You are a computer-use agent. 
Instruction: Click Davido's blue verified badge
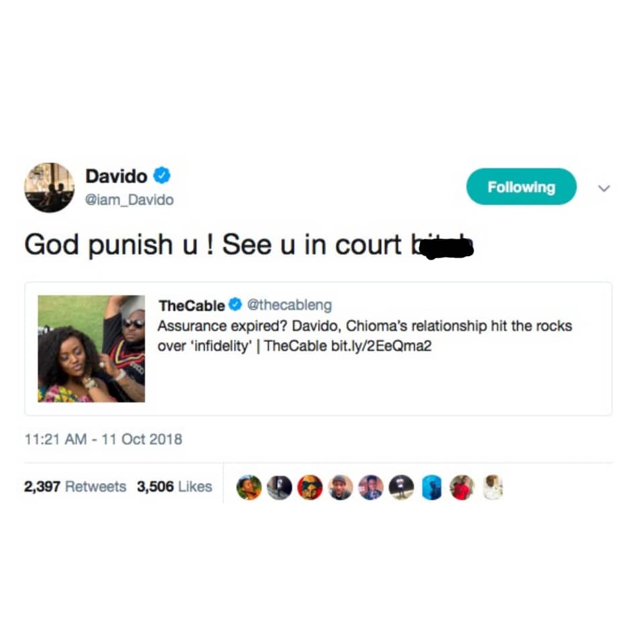click(162, 175)
